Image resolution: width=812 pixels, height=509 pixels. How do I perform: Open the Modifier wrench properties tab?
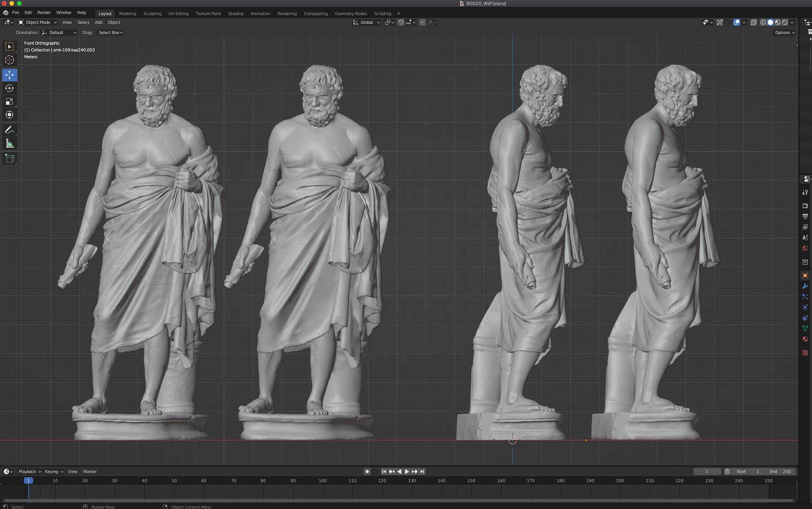(x=805, y=286)
